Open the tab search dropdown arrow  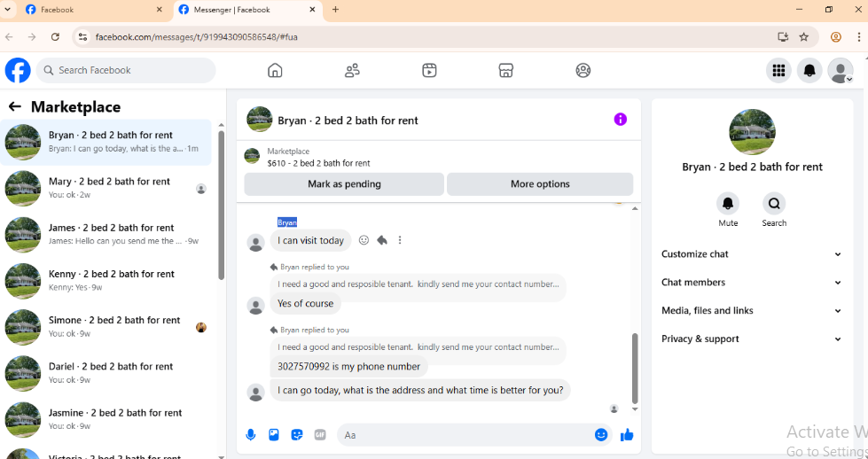pos(8,10)
